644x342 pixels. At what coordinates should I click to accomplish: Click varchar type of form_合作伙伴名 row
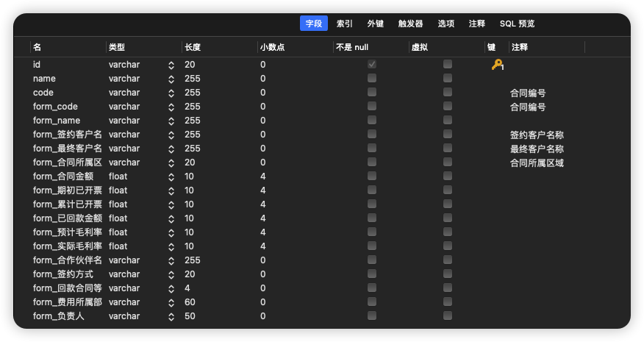coord(124,260)
